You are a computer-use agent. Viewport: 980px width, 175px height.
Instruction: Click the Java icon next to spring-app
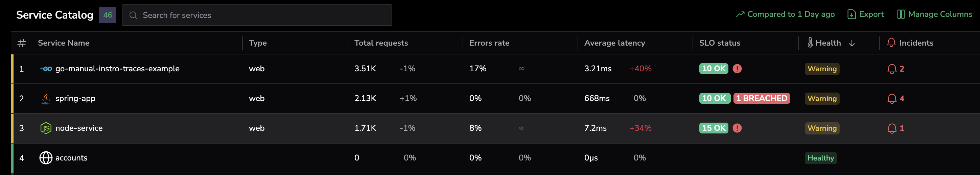tap(46, 98)
